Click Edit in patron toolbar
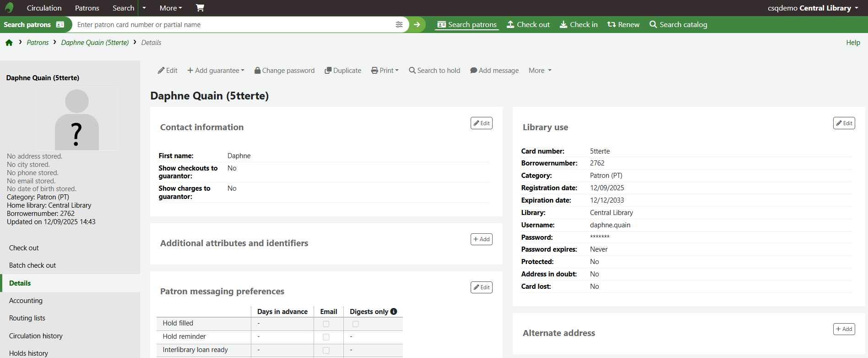Screen dimensions: 868x358 [x=168, y=71]
